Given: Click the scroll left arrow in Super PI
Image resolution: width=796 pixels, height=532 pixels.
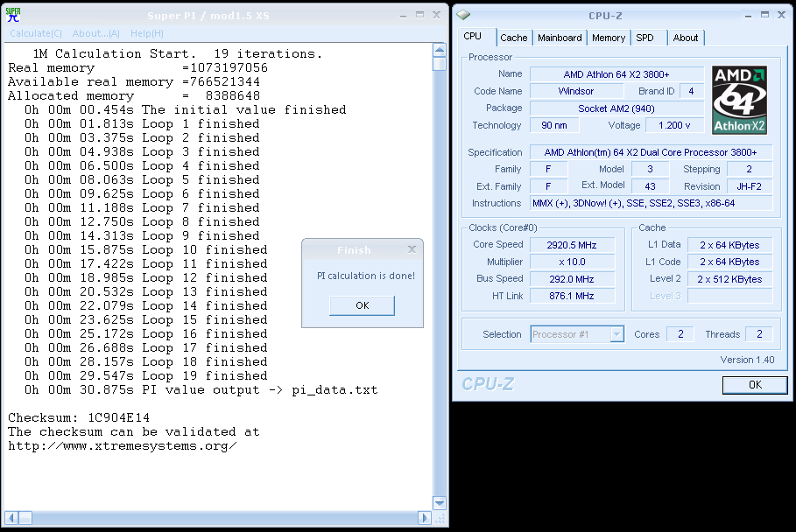Looking at the screenshot, I should 11,518.
